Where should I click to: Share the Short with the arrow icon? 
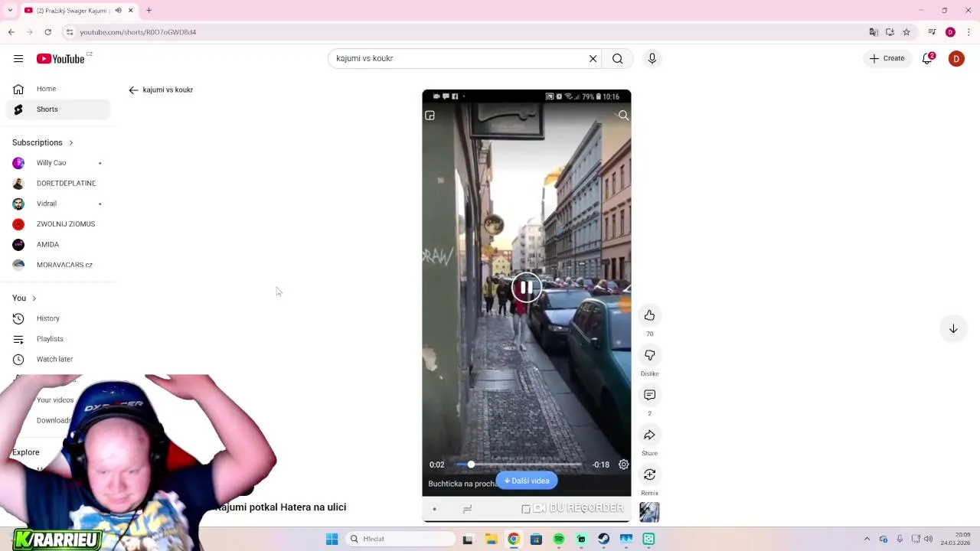pyautogui.click(x=649, y=435)
